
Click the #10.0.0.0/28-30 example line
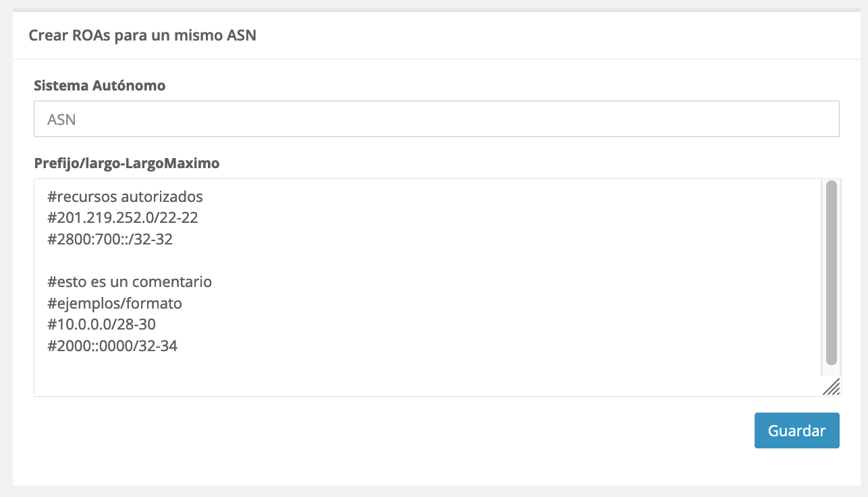pos(102,325)
